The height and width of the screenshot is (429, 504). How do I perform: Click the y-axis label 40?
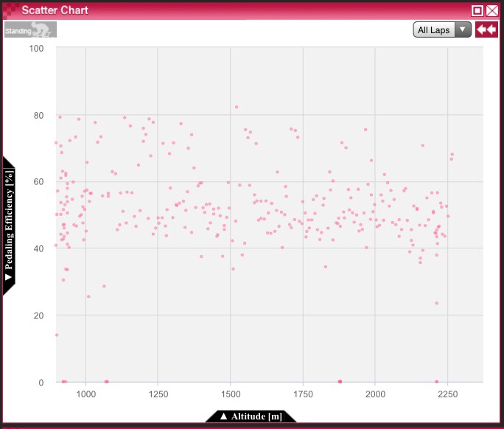click(x=38, y=248)
